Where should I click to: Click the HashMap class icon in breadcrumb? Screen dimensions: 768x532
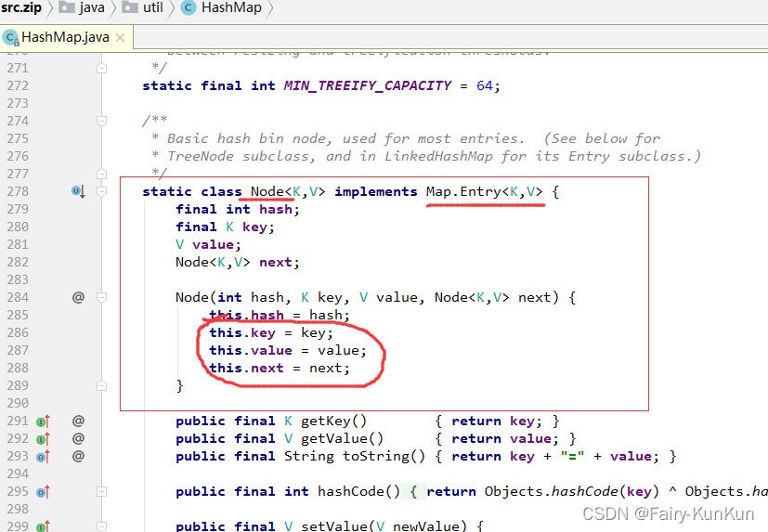coord(189,7)
